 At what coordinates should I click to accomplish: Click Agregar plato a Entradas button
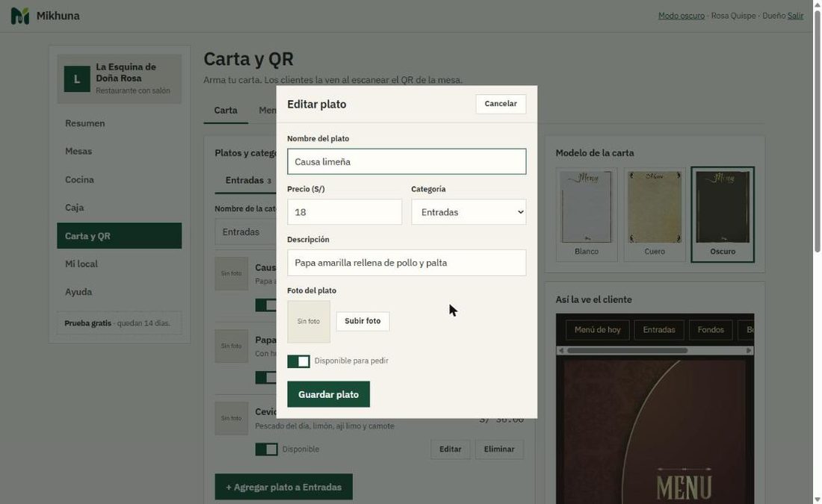[284, 488]
